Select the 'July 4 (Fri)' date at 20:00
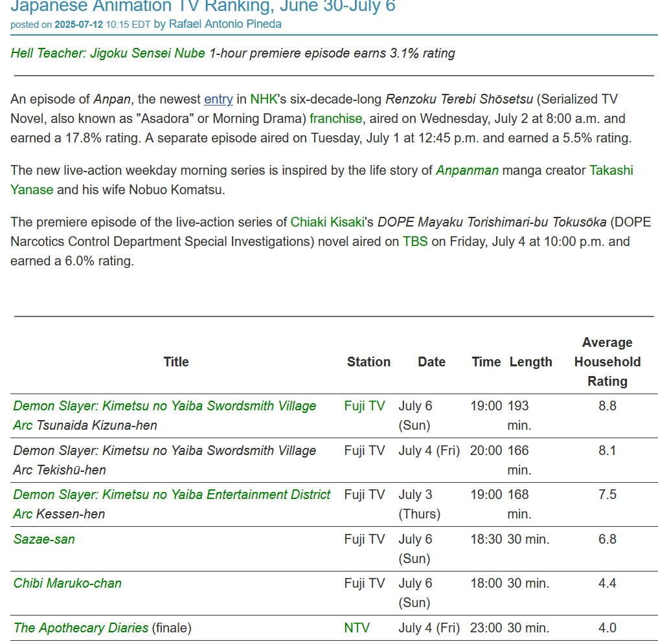 429,450
